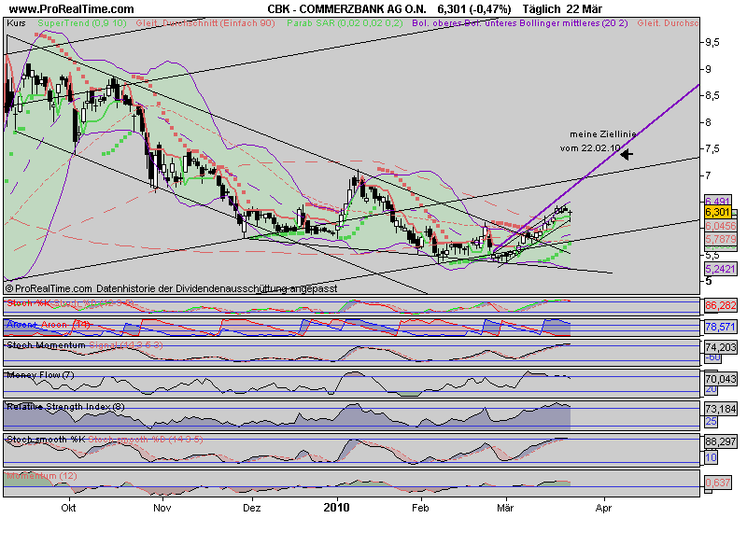
Task: Click the 5,7879 value box
Action: [x=720, y=239]
